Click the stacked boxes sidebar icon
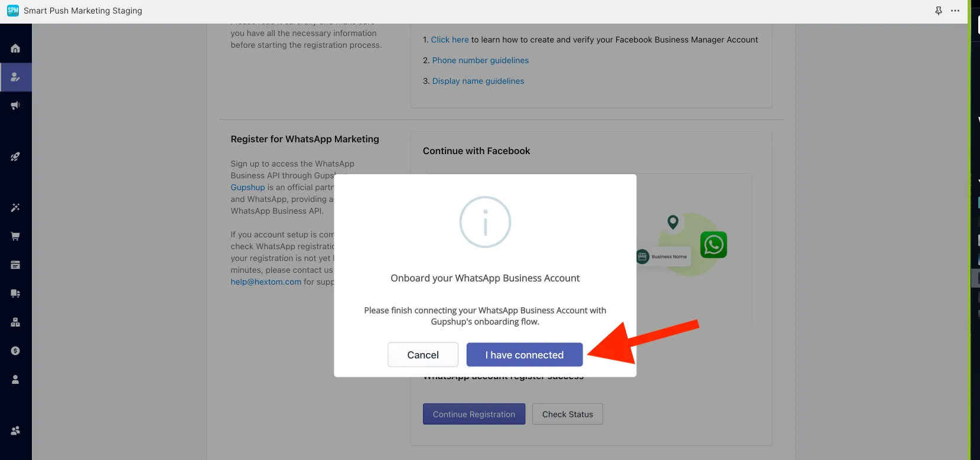 (x=15, y=322)
